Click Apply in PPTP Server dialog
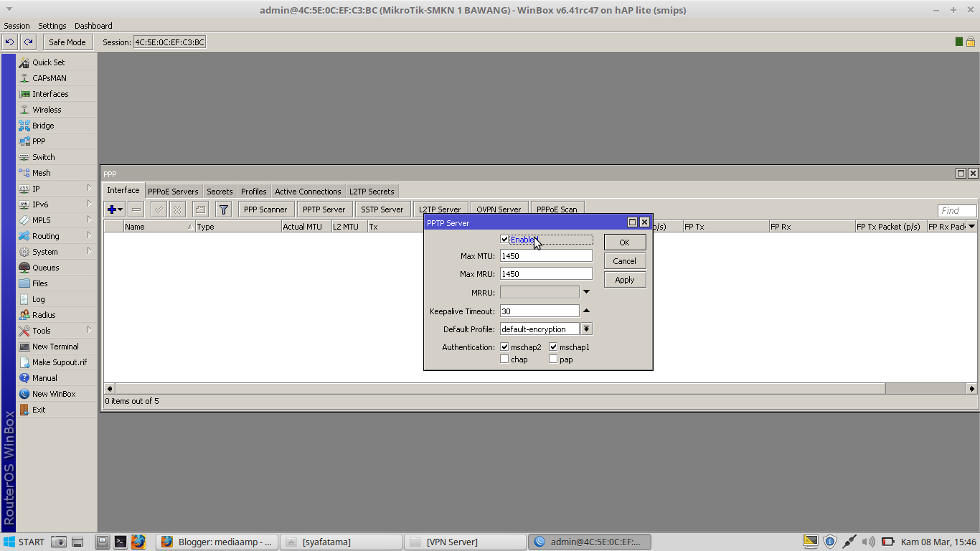980x551 pixels. tap(625, 280)
